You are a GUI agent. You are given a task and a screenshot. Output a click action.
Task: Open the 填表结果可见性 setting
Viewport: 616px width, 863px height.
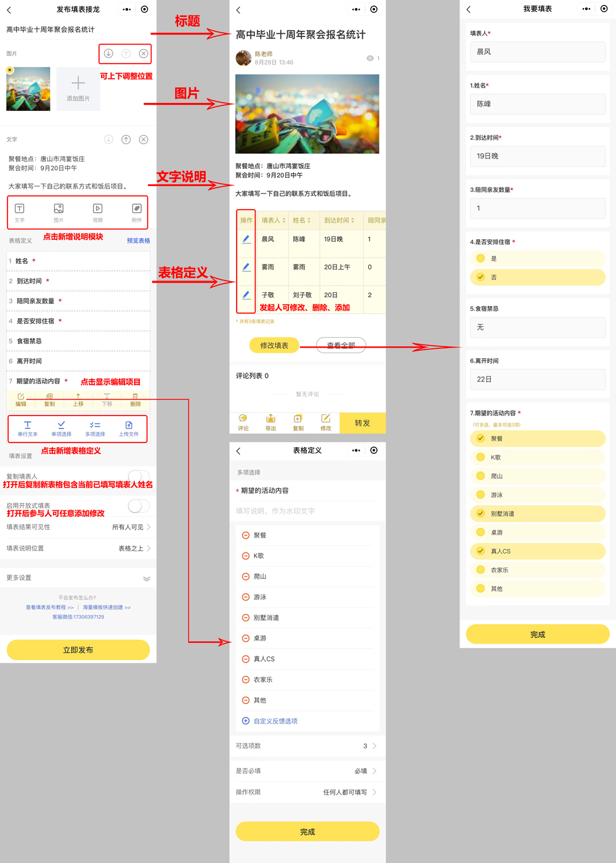[78, 527]
